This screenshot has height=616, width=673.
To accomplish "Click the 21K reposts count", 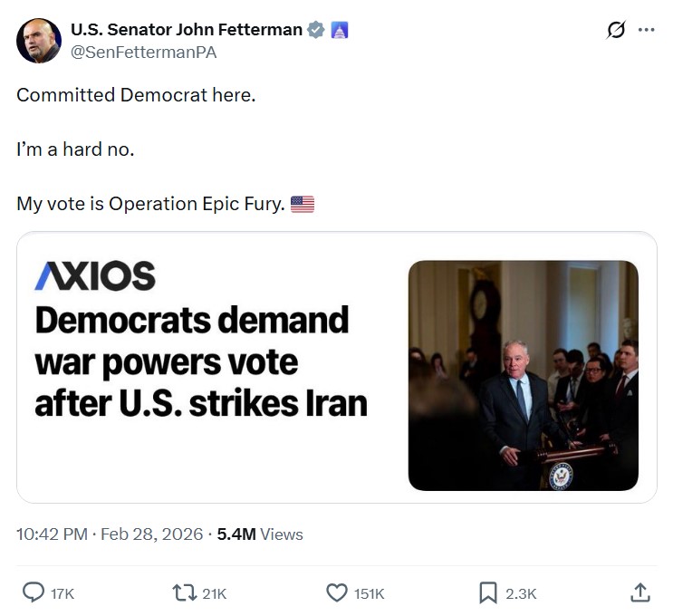I will (214, 593).
